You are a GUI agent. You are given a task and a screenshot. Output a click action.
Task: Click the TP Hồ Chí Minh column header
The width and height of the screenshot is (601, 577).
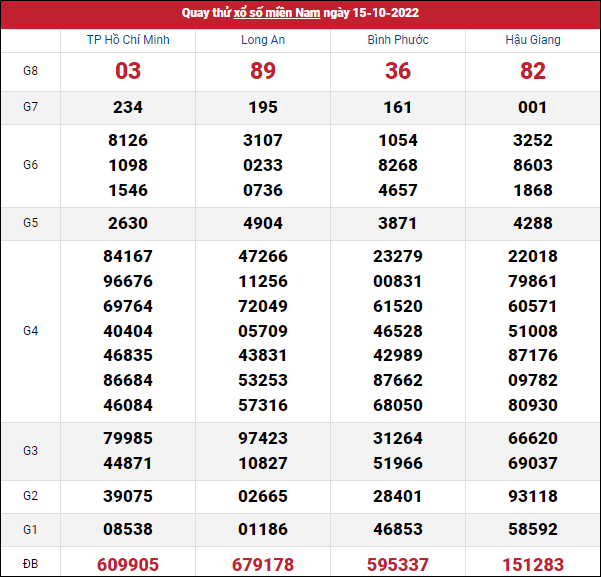point(128,40)
